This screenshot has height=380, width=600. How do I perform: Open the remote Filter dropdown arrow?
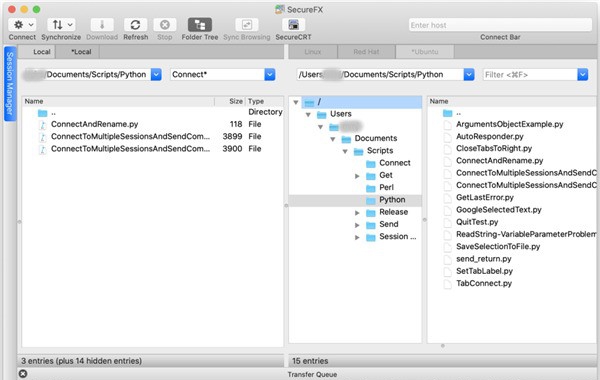(x=582, y=74)
